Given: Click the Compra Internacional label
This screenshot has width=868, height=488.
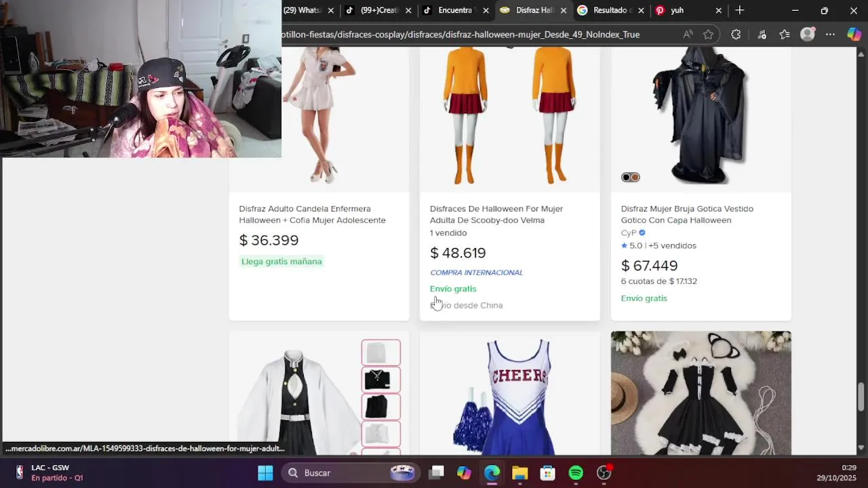Looking at the screenshot, I should 476,272.
